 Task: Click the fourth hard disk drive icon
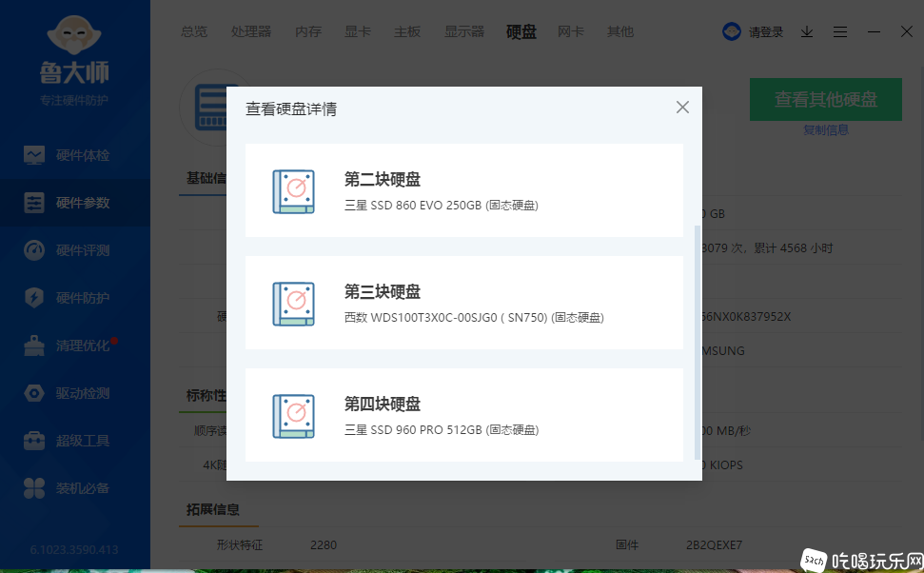pyautogui.click(x=293, y=416)
